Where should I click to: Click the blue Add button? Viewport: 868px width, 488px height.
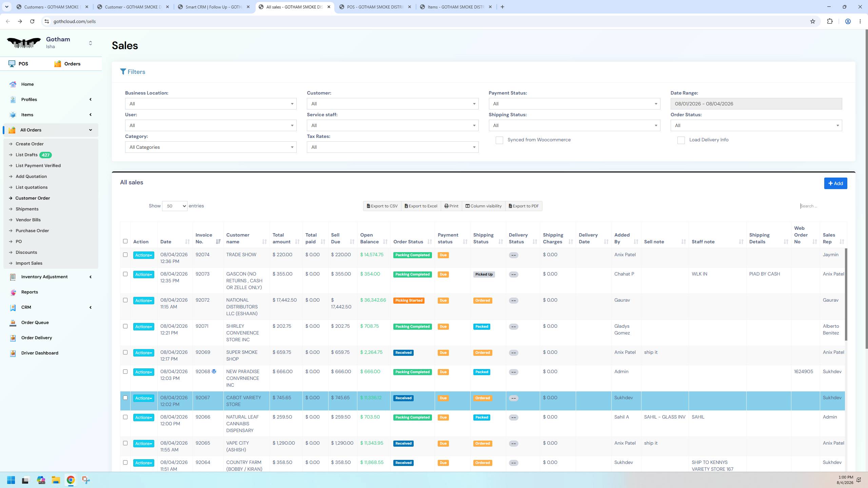point(835,183)
